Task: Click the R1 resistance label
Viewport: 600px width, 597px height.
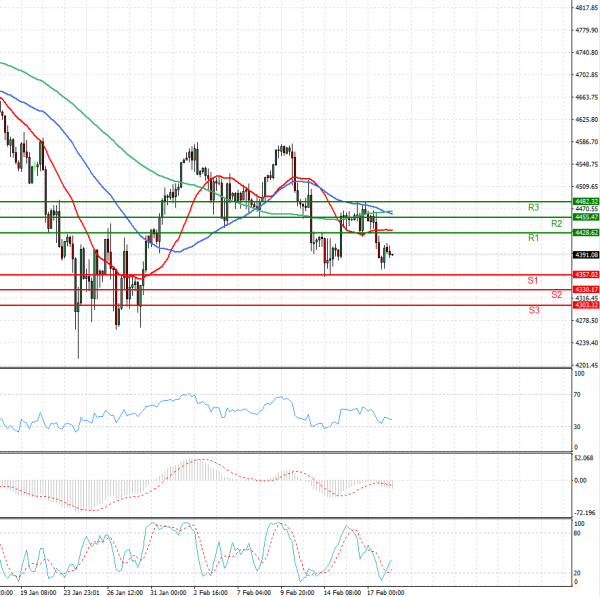Action: coord(533,238)
